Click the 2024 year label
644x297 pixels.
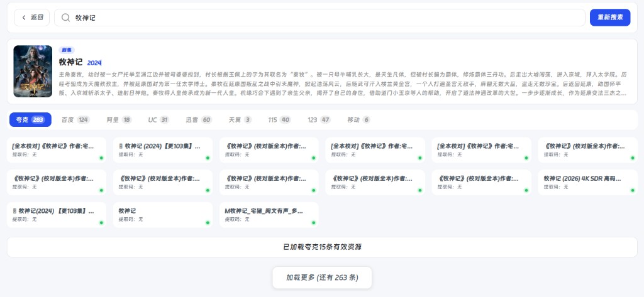(x=94, y=63)
